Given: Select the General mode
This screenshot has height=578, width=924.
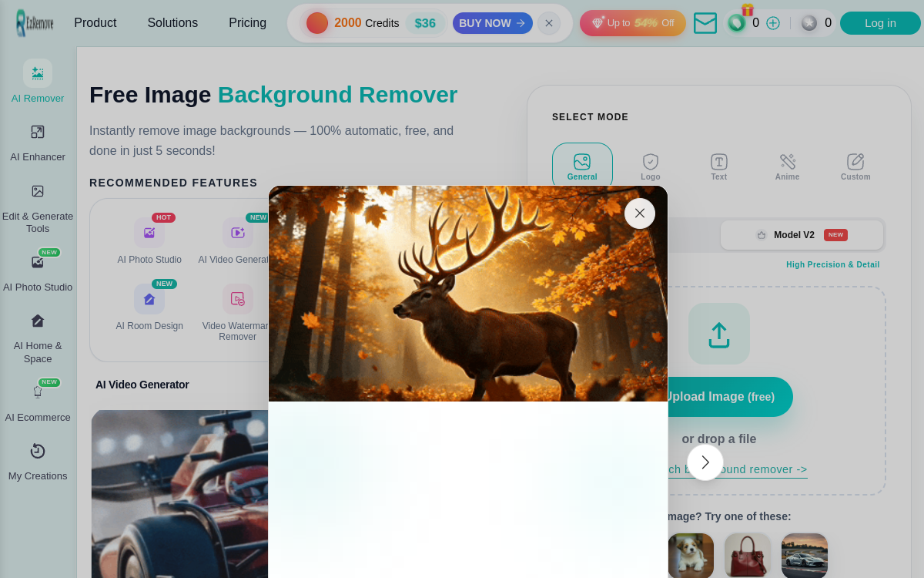Looking at the screenshot, I should (582, 166).
